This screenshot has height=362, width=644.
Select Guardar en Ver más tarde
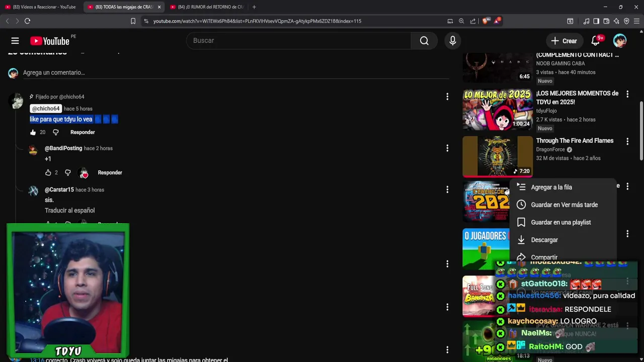click(563, 205)
